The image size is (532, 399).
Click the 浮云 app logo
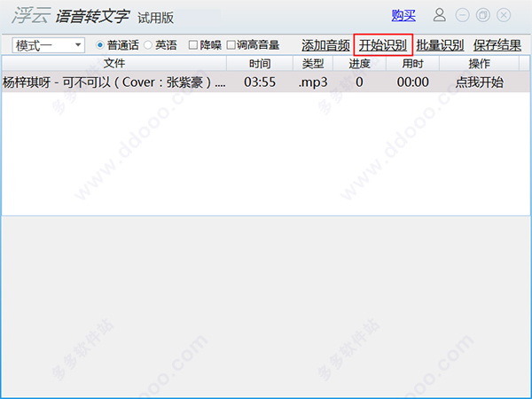coord(31,15)
